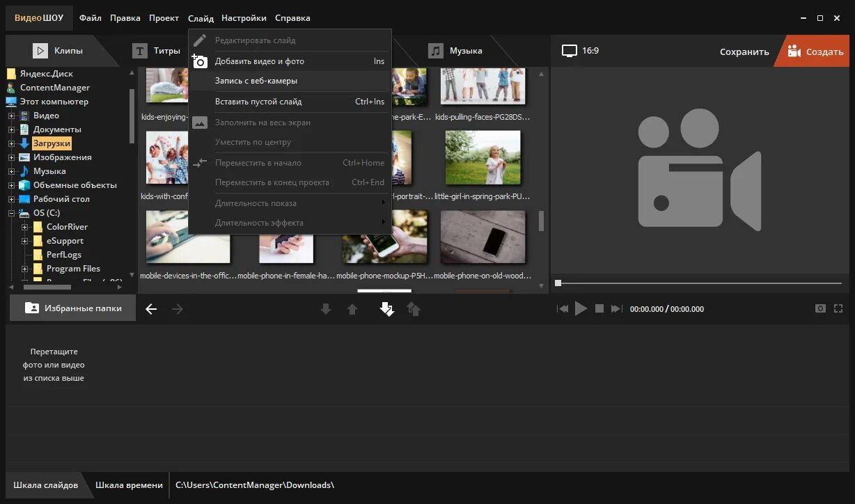
Task: Switch to the Титры tab
Action: click(x=157, y=51)
